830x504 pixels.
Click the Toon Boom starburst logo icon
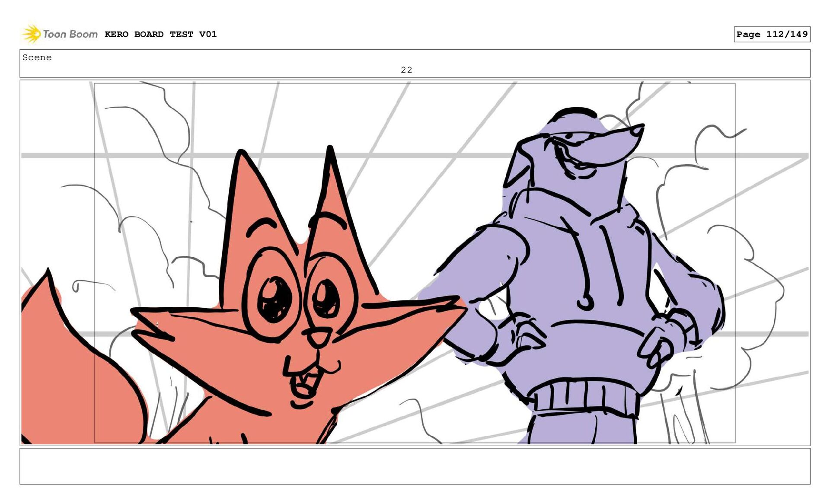(x=31, y=34)
